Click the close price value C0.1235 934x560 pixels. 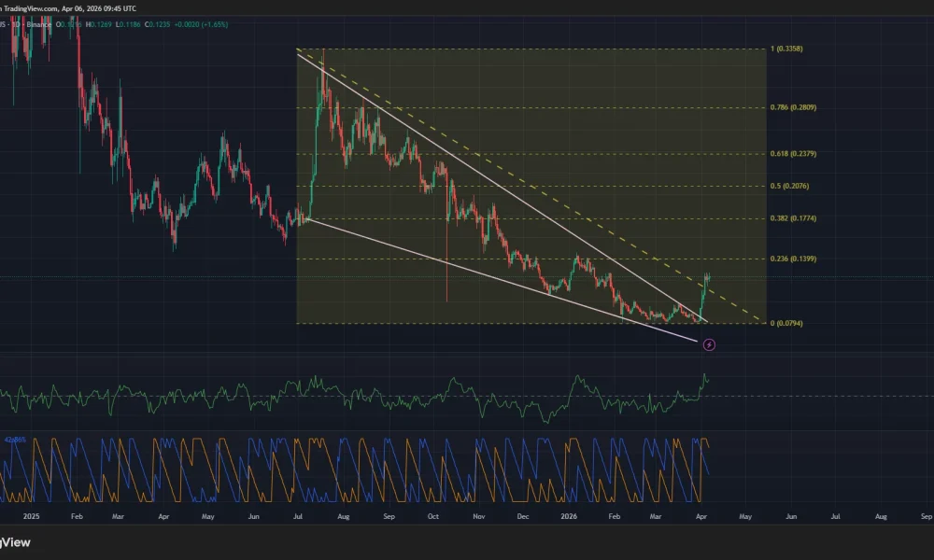(157, 24)
